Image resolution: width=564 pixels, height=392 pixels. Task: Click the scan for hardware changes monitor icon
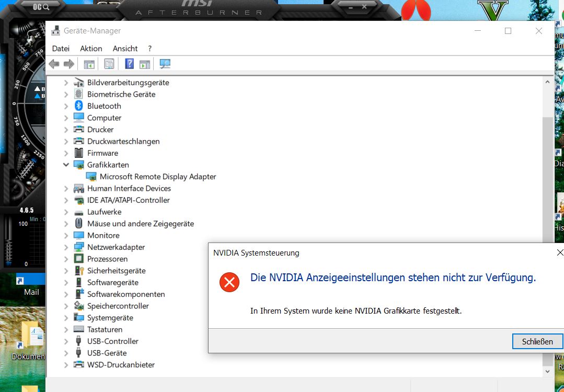(x=165, y=64)
